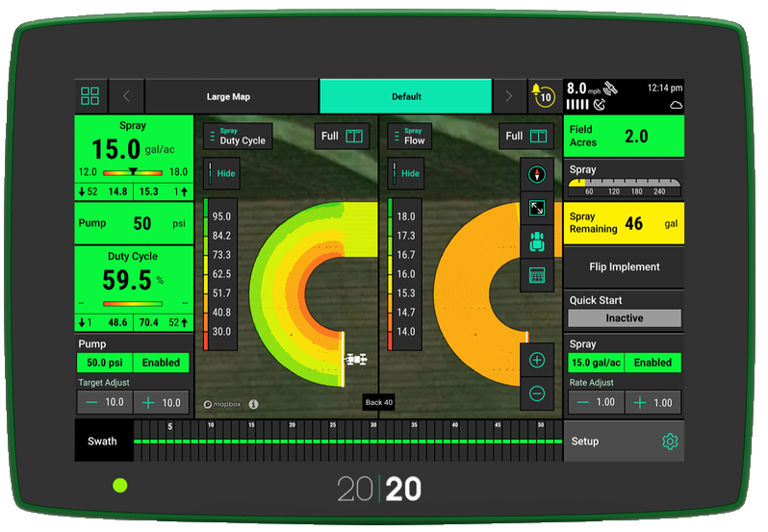Click the 8.0 mph speed readout
Screen dimensions: 768x532
pyautogui.click(x=583, y=89)
